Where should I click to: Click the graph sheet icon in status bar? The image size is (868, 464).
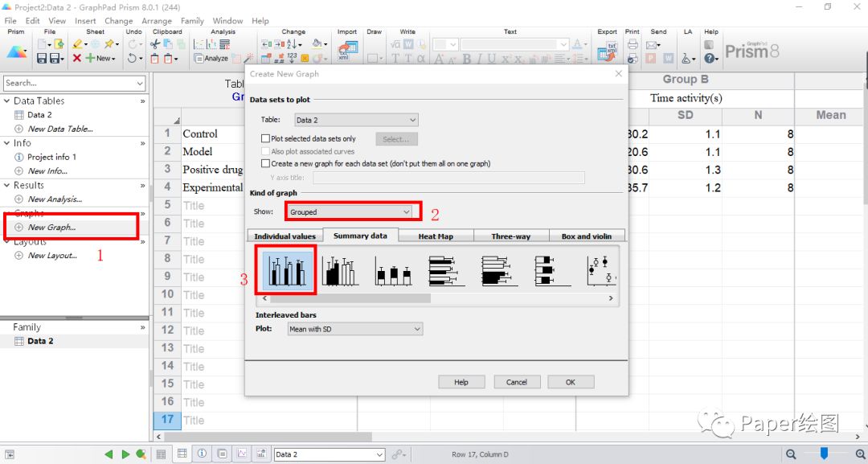point(242,454)
